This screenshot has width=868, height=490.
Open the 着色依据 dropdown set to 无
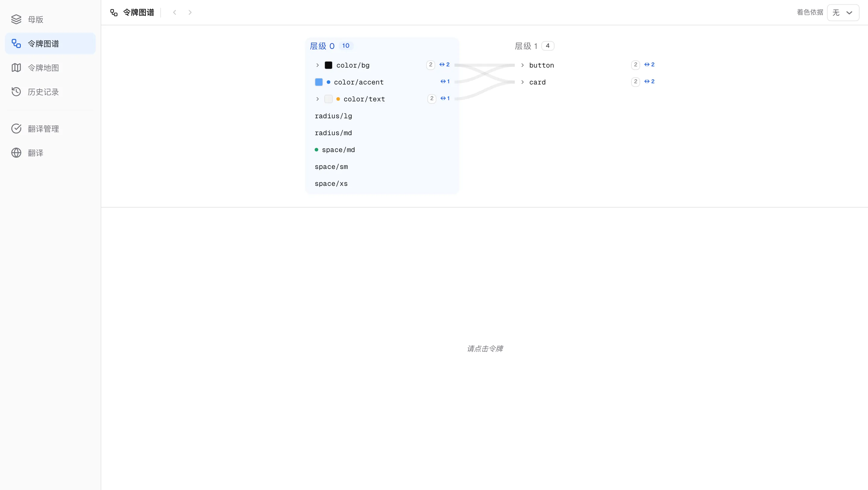pyautogui.click(x=843, y=13)
